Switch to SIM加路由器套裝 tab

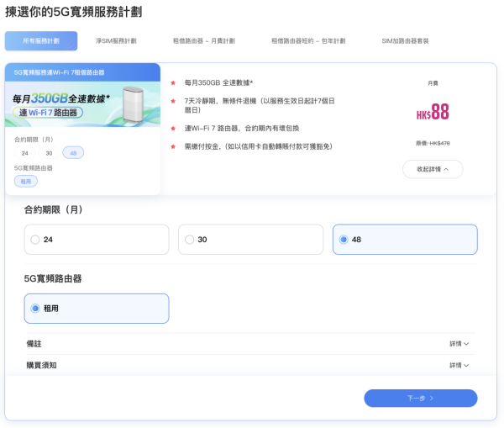pos(405,41)
